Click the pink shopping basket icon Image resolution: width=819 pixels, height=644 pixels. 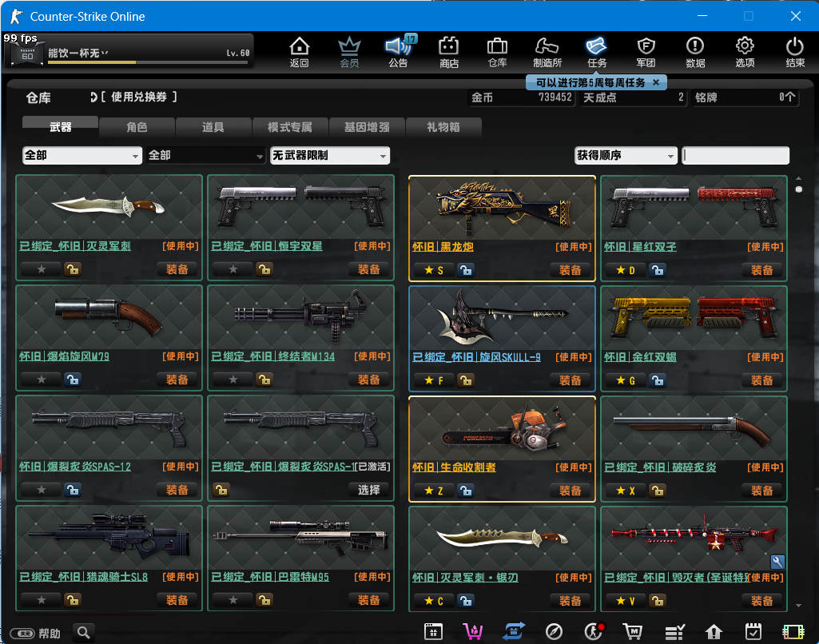pos(473,632)
